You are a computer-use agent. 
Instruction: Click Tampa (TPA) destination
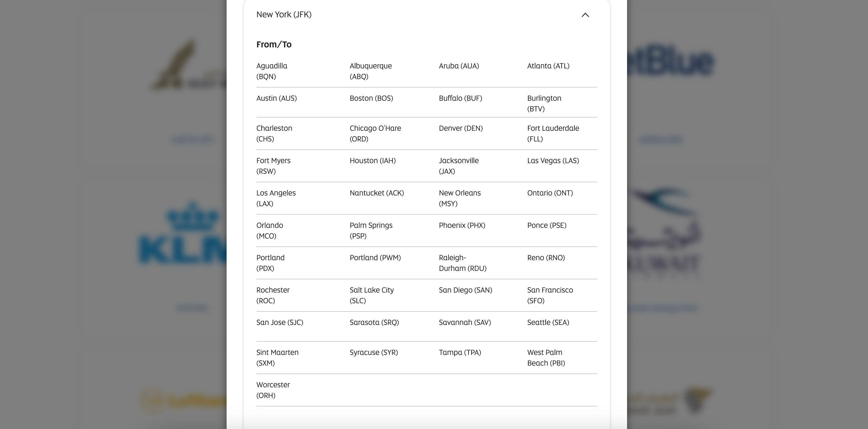[460, 352]
